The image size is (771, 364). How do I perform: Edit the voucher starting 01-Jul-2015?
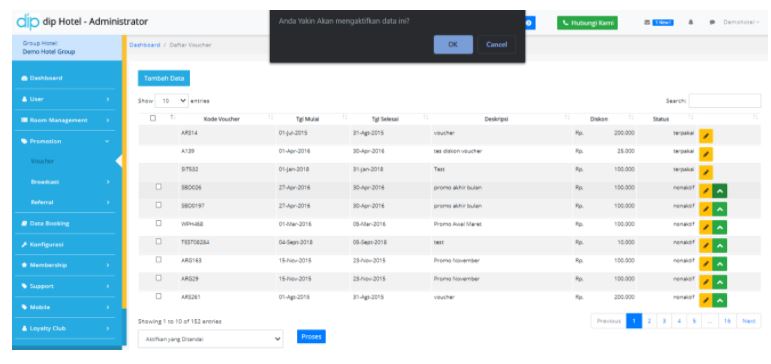[x=706, y=136]
